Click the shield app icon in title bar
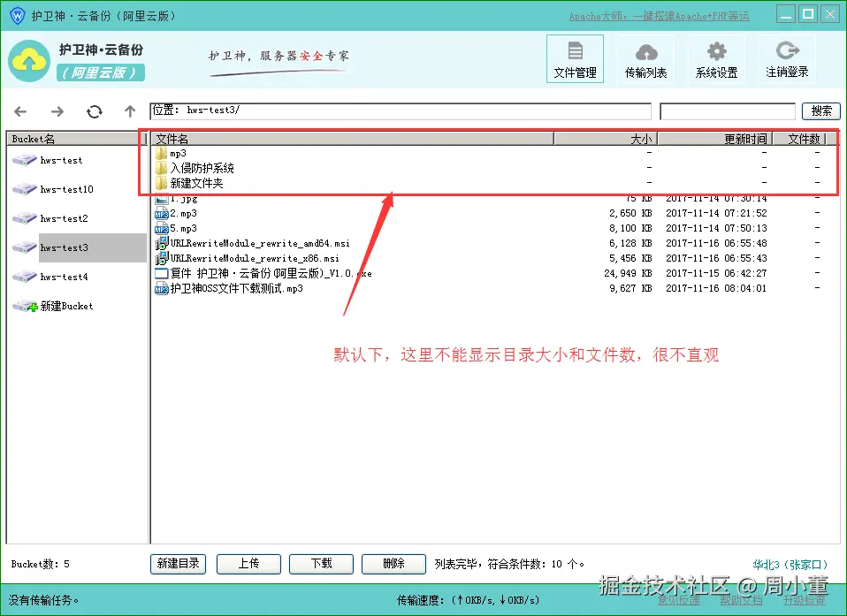 click(18, 16)
